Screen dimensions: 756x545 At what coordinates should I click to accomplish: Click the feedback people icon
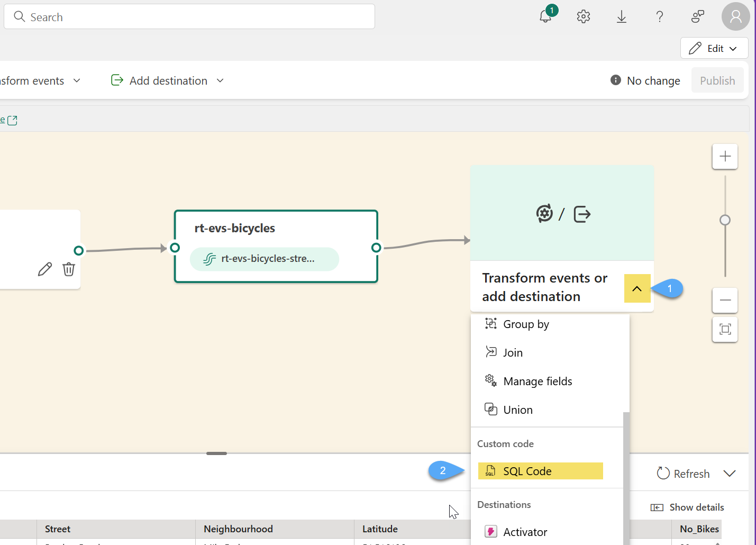[x=698, y=17]
